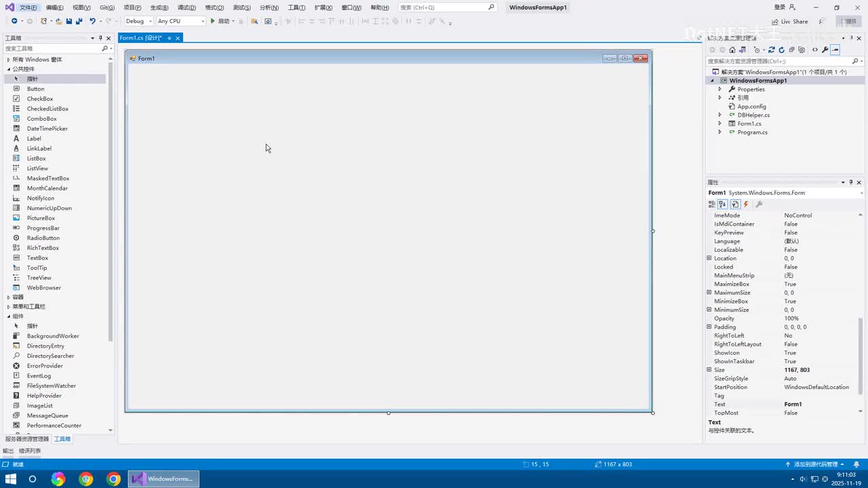Click Sync with Active Document icon
This screenshot has height=488, width=868.
pyautogui.click(x=771, y=49)
